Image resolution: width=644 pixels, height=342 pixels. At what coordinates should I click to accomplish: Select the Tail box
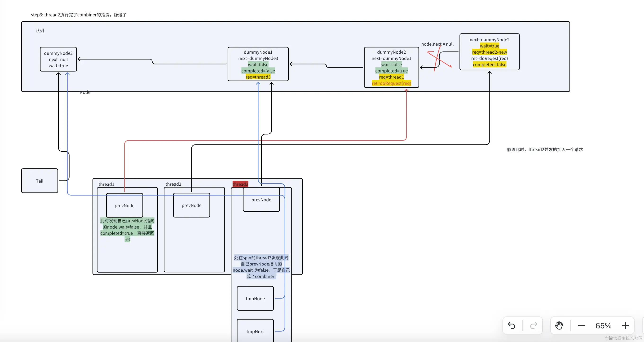(40, 181)
